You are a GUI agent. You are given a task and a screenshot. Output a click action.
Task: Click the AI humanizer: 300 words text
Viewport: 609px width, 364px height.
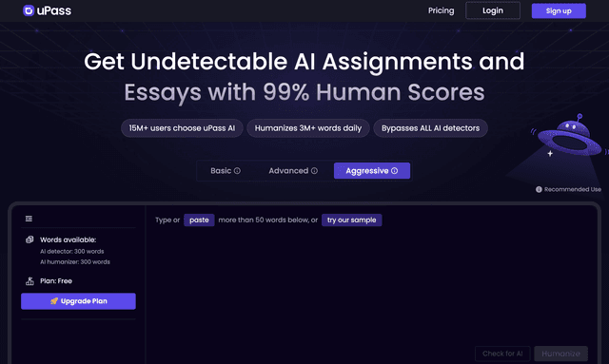click(75, 262)
